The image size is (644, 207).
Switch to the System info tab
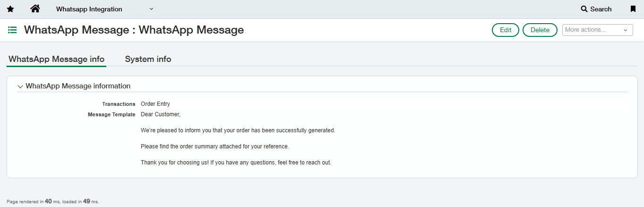[x=148, y=59]
